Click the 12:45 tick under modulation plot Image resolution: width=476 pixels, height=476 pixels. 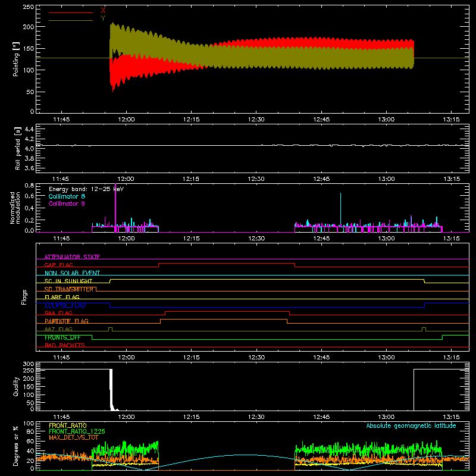pyautogui.click(x=321, y=239)
